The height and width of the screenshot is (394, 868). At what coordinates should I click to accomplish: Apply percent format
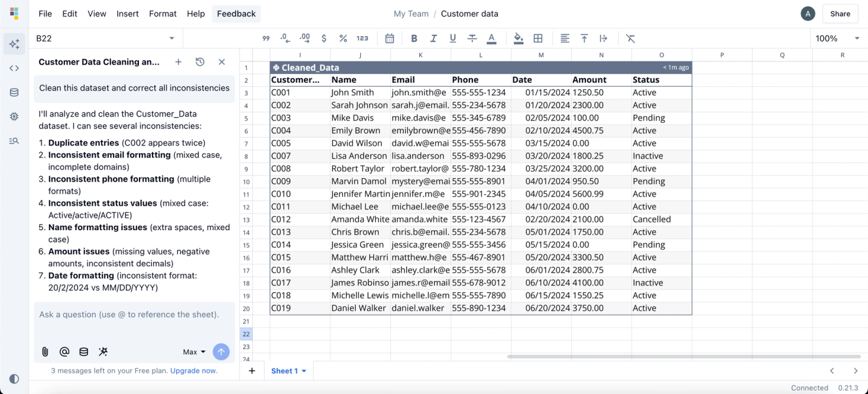343,38
